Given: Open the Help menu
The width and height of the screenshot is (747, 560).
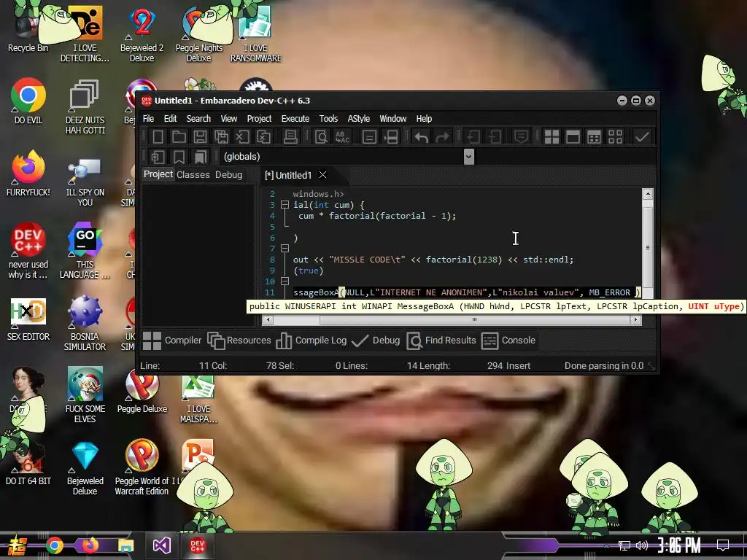Looking at the screenshot, I should point(424,119).
